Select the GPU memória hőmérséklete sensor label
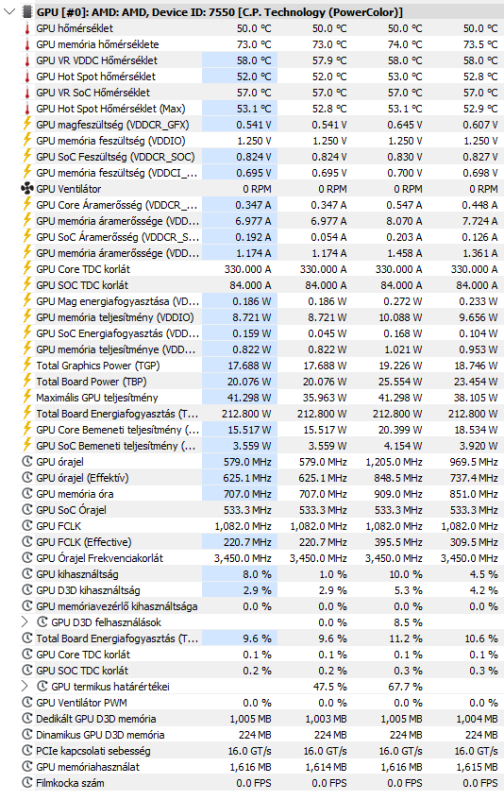The image size is (504, 800). [97, 44]
